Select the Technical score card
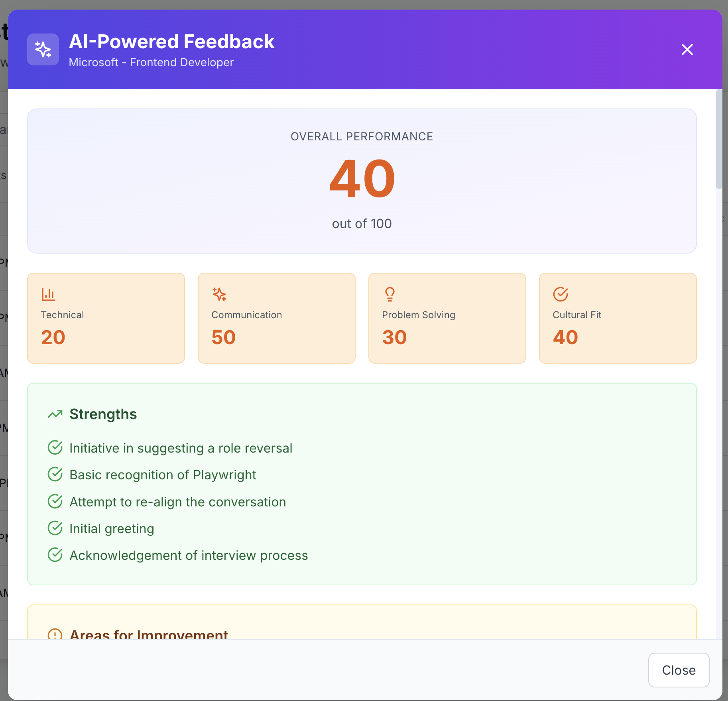Screen dimensions: 728x701 tap(106, 318)
